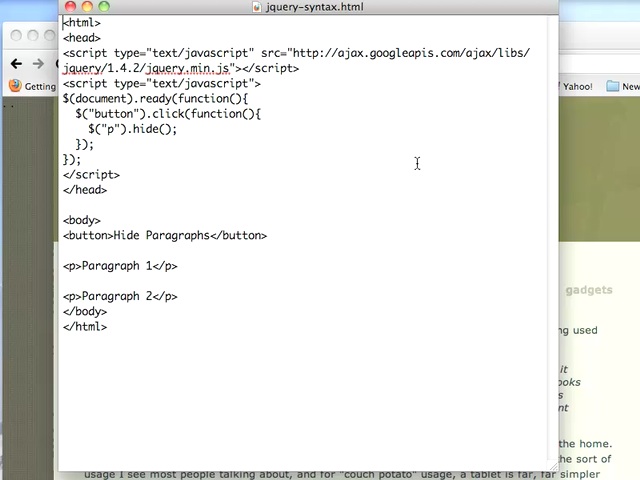Click the '<p>Paragraph 2</p>' line
The width and height of the screenshot is (640, 480).
coord(120,296)
